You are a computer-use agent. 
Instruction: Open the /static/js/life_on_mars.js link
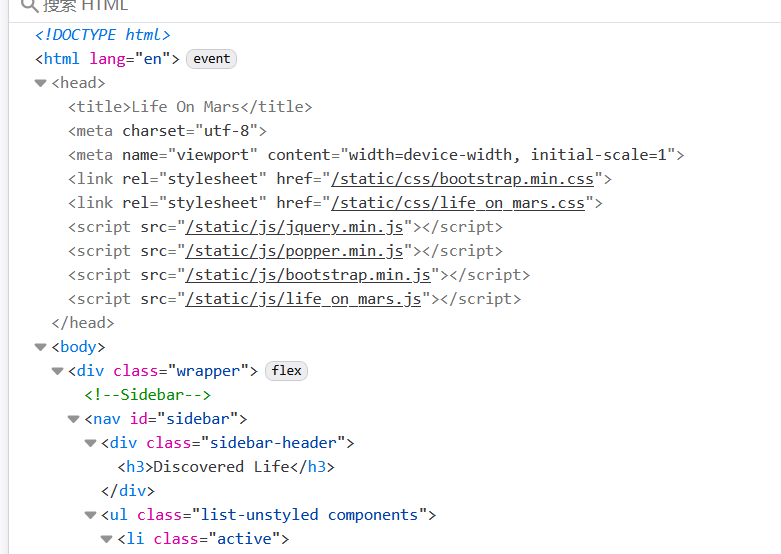pos(303,299)
